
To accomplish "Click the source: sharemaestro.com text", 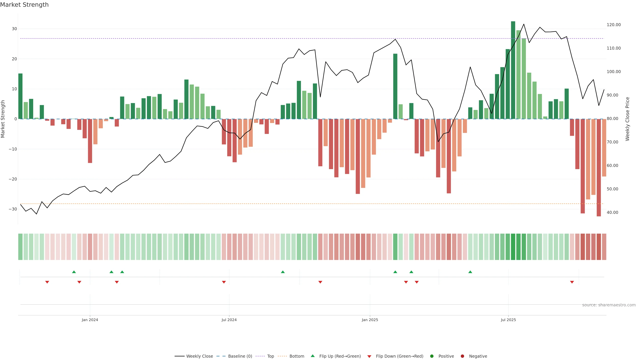I will coord(609,305).
